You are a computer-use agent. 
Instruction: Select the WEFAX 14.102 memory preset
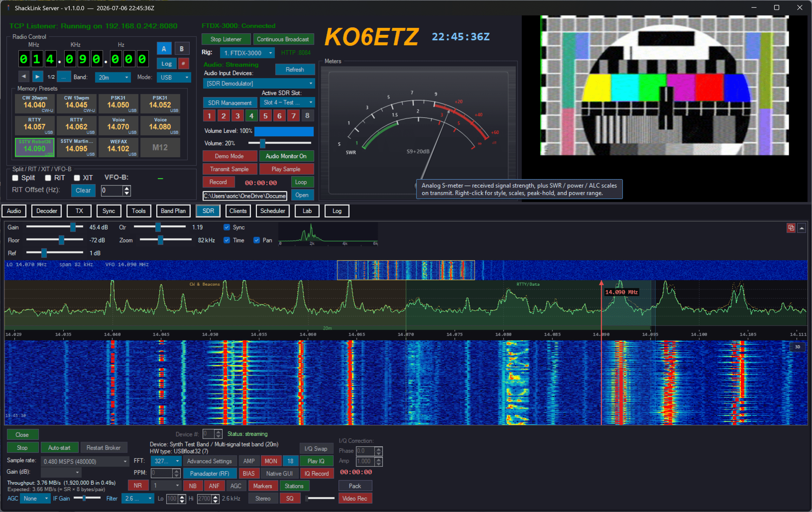tap(118, 147)
